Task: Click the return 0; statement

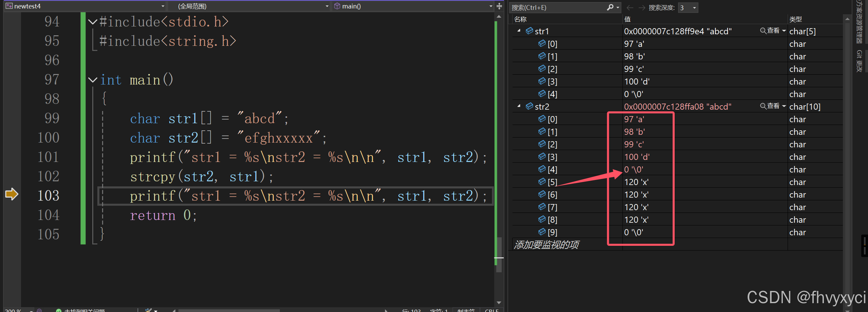Action: (x=163, y=215)
